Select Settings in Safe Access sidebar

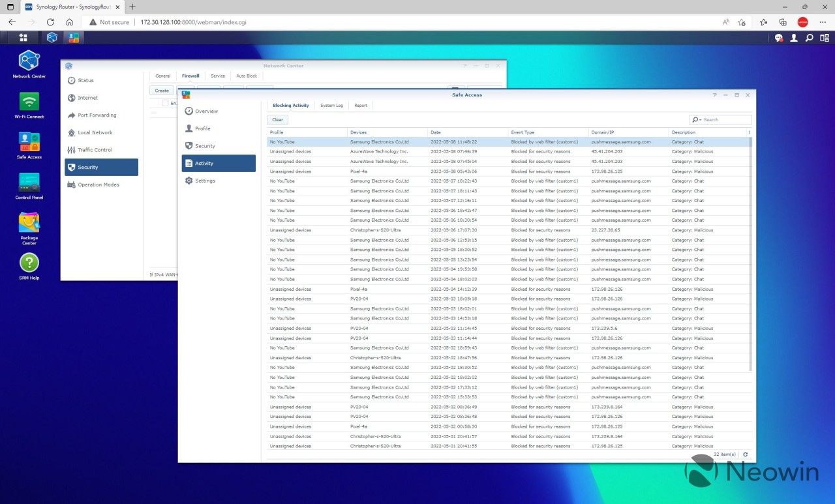click(x=219, y=181)
